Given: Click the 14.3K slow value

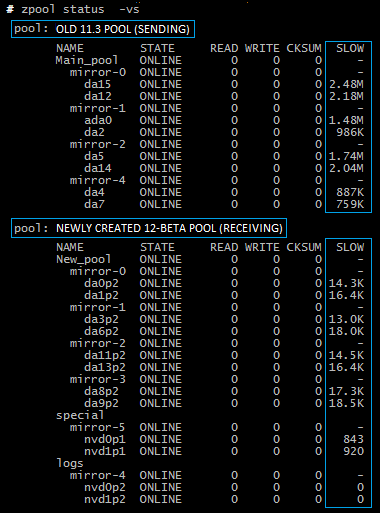Looking at the screenshot, I should pyautogui.click(x=346, y=283).
